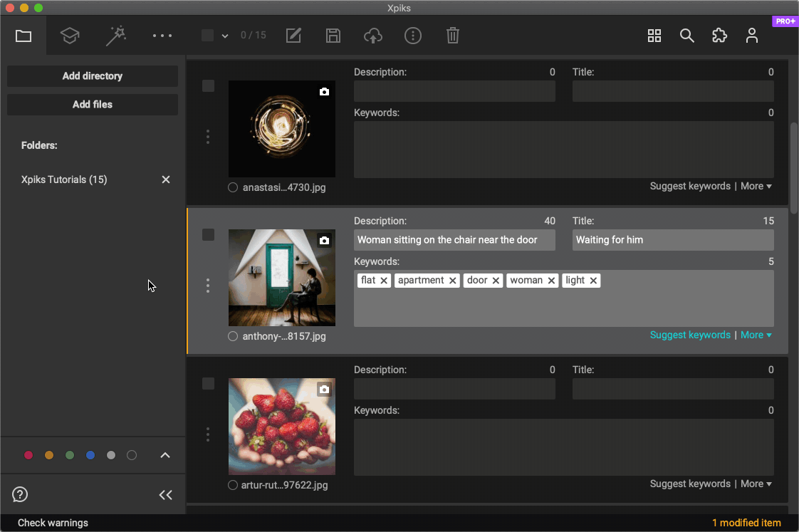This screenshot has width=799, height=532.
Task: Click the search magnifier icon
Action: click(x=686, y=36)
